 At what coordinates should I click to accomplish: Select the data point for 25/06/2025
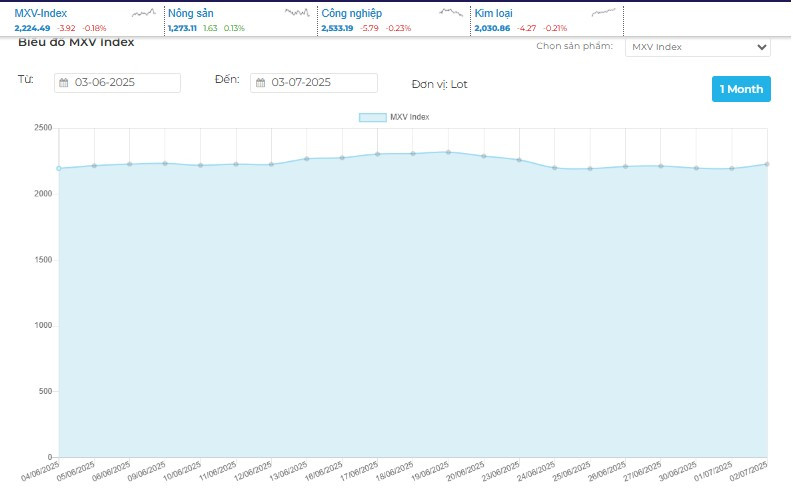click(590, 168)
